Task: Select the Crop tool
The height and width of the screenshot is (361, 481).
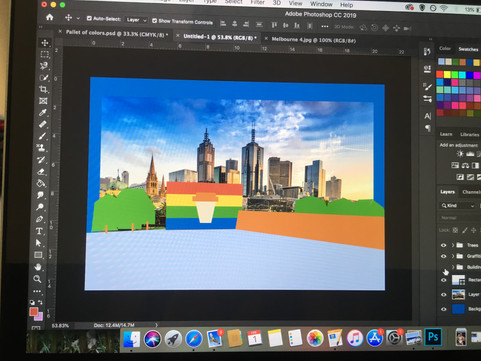Action: [43, 89]
